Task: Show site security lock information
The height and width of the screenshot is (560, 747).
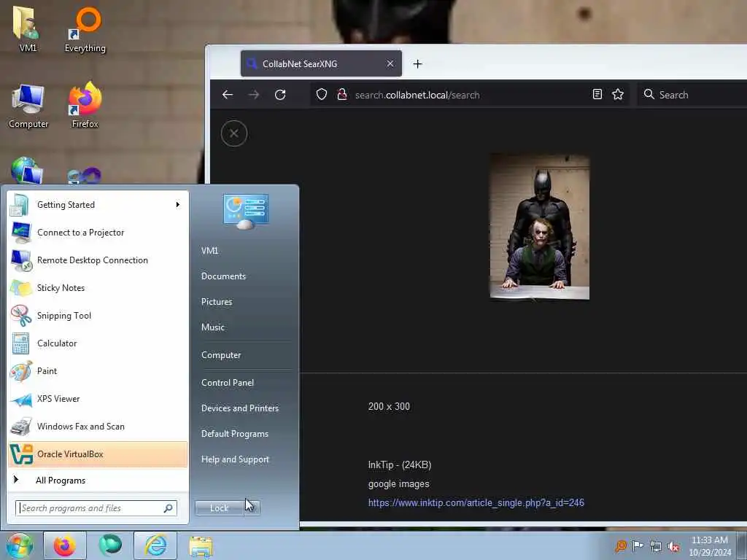Action: pyautogui.click(x=341, y=94)
